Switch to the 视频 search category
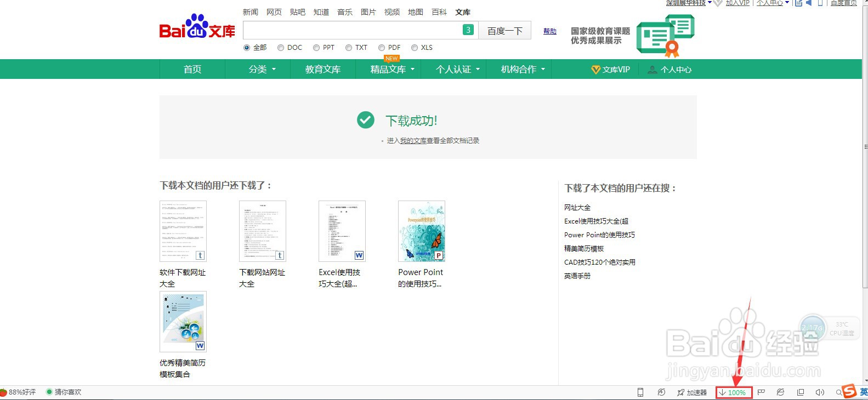This screenshot has width=868, height=400. click(392, 12)
